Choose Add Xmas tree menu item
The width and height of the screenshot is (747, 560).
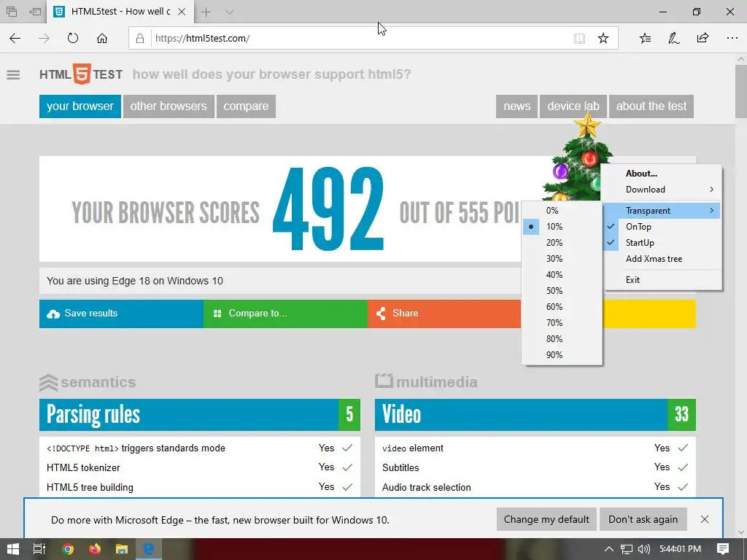[x=662, y=259]
